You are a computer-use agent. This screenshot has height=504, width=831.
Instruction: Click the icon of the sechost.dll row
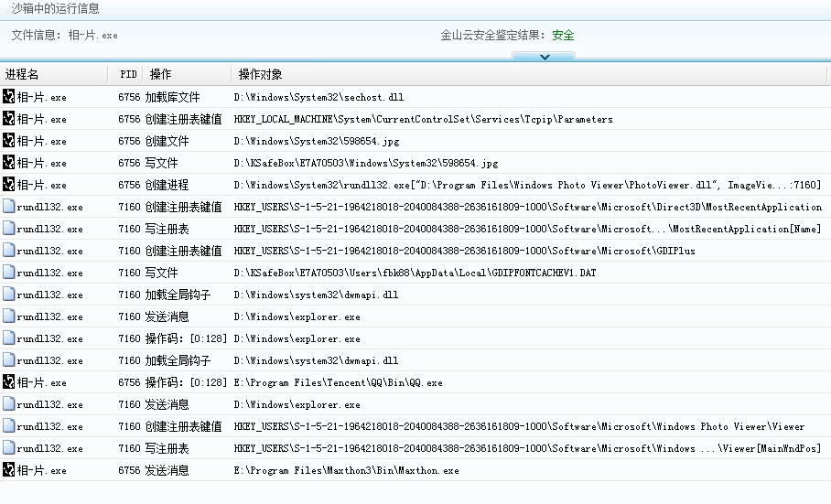tap(8, 96)
